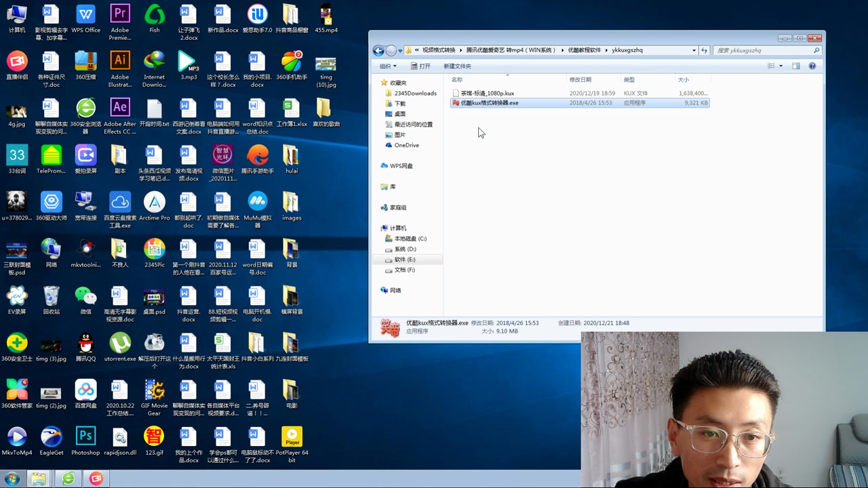Screen dimensions: 868x488
Task: Open the Fish desktop icon
Action: click(155, 18)
